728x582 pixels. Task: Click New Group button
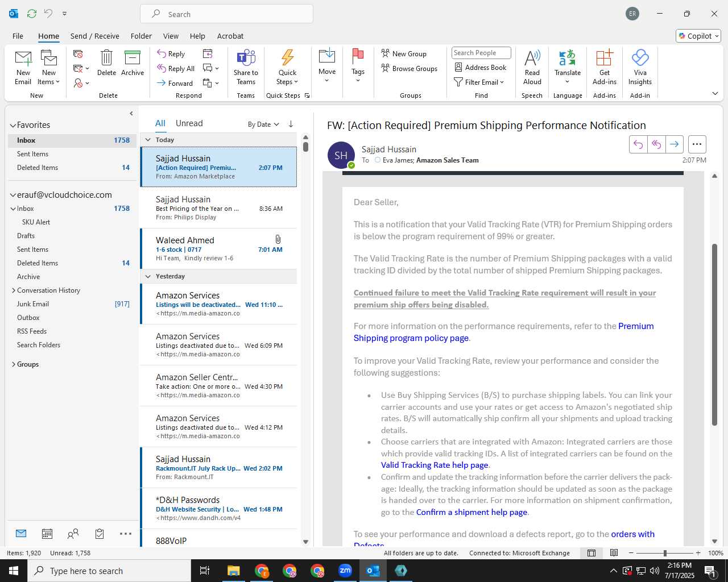[x=404, y=53]
